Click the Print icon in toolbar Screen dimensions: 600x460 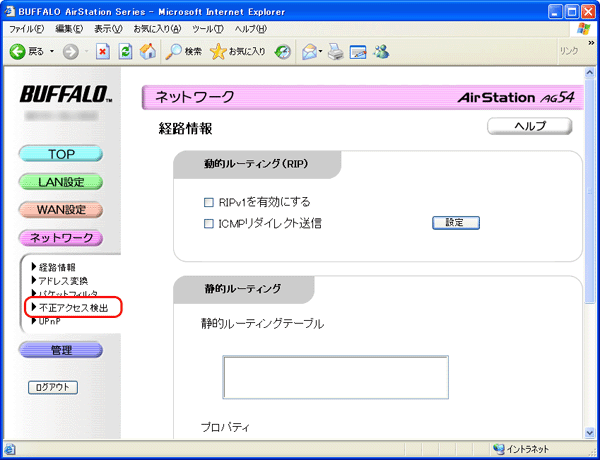pyautogui.click(x=336, y=51)
